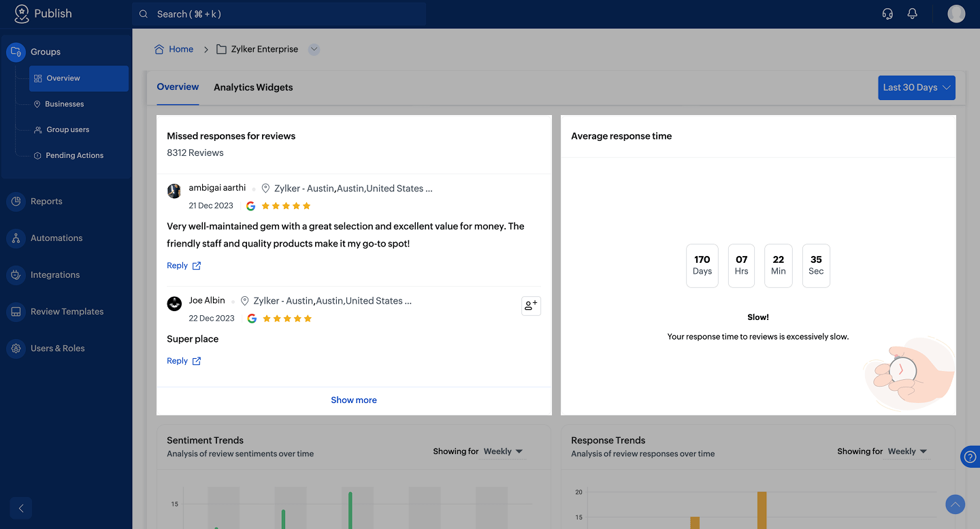Image resolution: width=980 pixels, height=529 pixels.
Task: Open the Integrations menu
Action: point(55,275)
